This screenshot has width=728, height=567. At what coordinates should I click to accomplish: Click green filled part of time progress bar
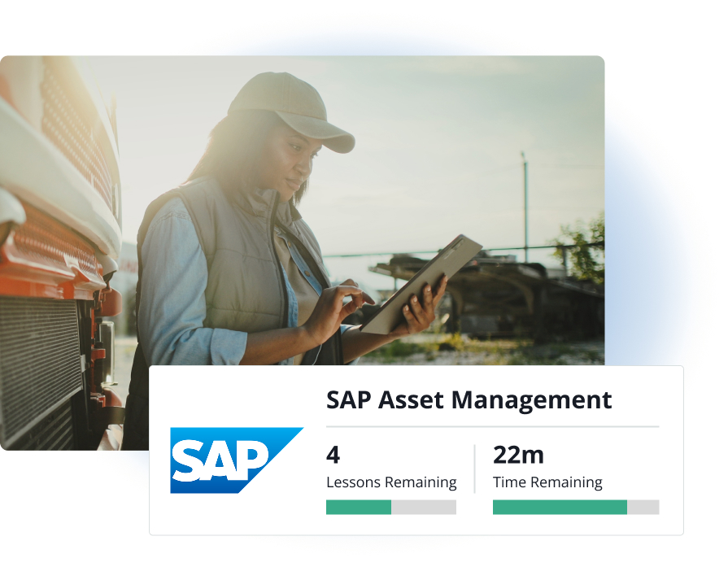coord(560,507)
